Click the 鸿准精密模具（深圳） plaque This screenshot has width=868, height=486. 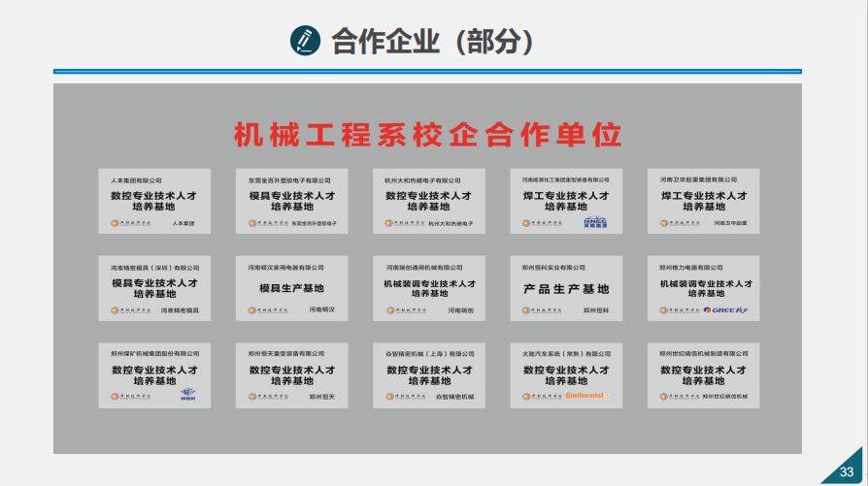click(154, 288)
